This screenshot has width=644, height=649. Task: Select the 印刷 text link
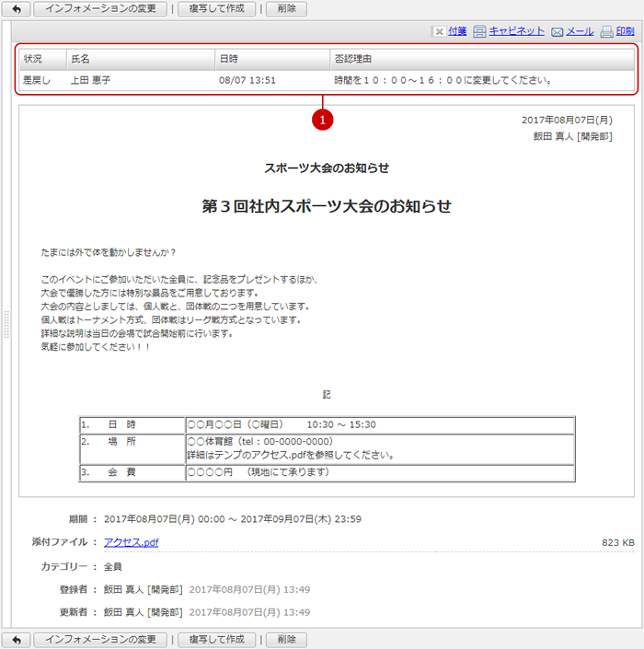625,31
